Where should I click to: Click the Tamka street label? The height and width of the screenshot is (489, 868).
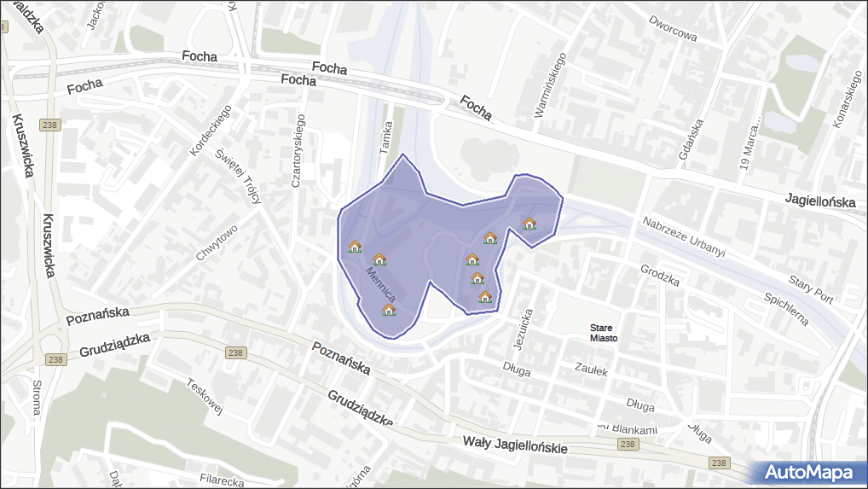[385, 137]
